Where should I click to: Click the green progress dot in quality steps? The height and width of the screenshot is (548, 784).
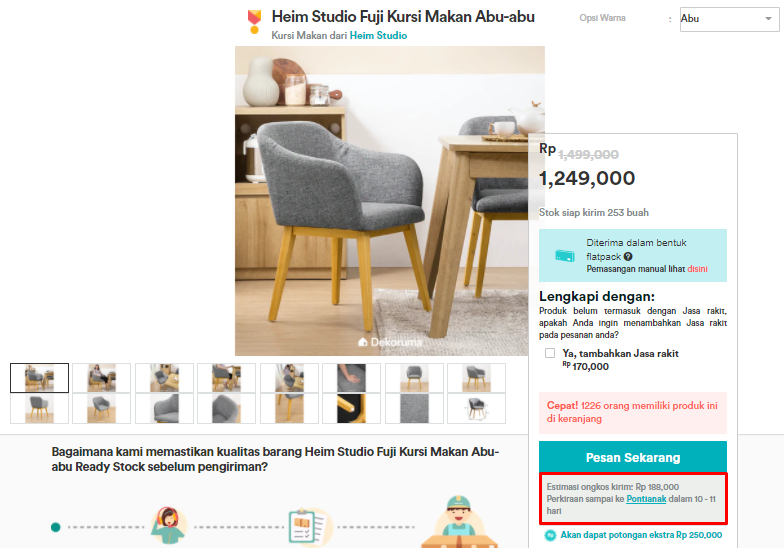56,527
